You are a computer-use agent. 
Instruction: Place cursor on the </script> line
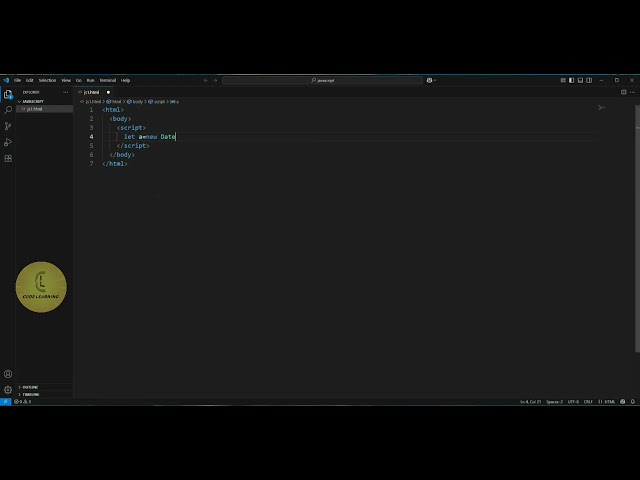133,146
